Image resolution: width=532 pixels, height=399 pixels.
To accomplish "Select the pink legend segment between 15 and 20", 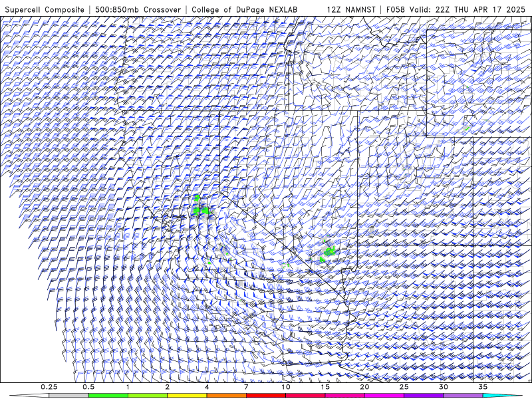I will [344, 396].
